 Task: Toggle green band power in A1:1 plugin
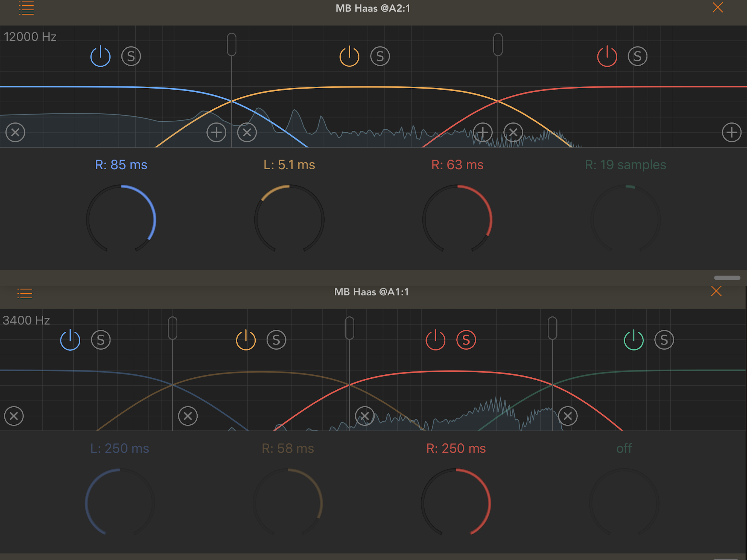click(x=634, y=340)
